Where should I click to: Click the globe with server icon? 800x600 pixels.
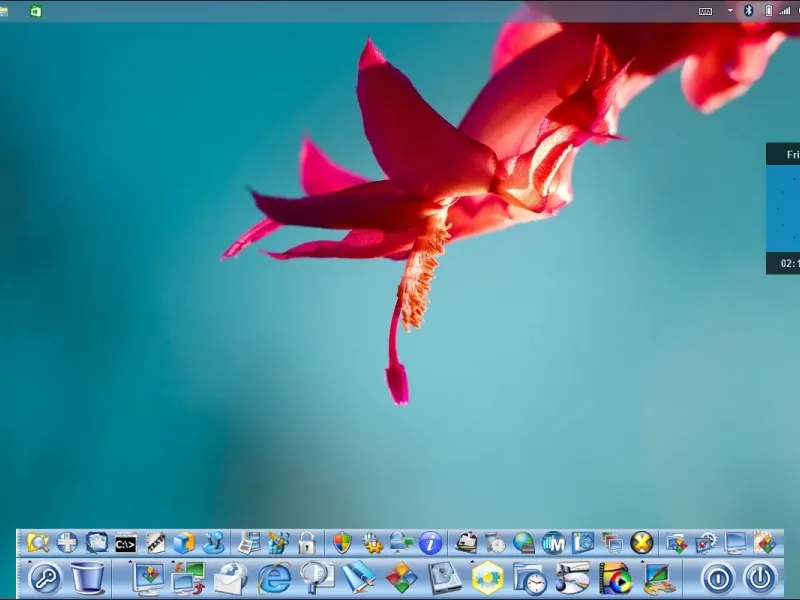pyautogui.click(x=524, y=543)
